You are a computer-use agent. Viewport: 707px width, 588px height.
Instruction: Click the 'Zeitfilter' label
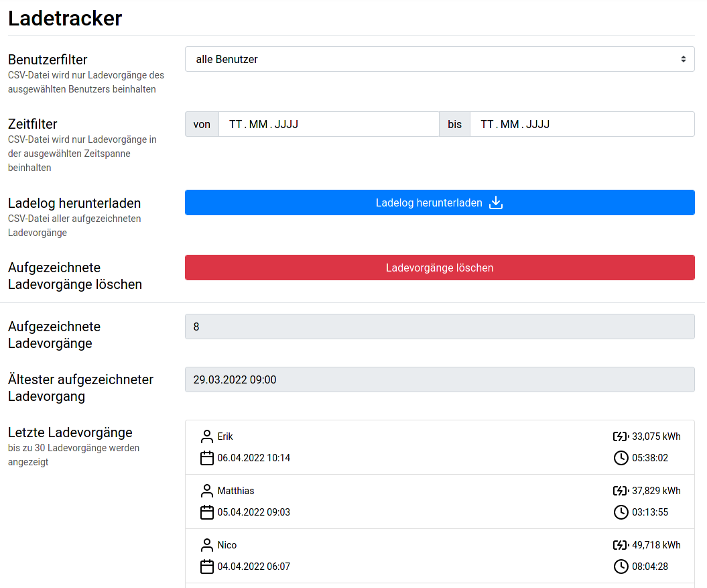click(32, 124)
